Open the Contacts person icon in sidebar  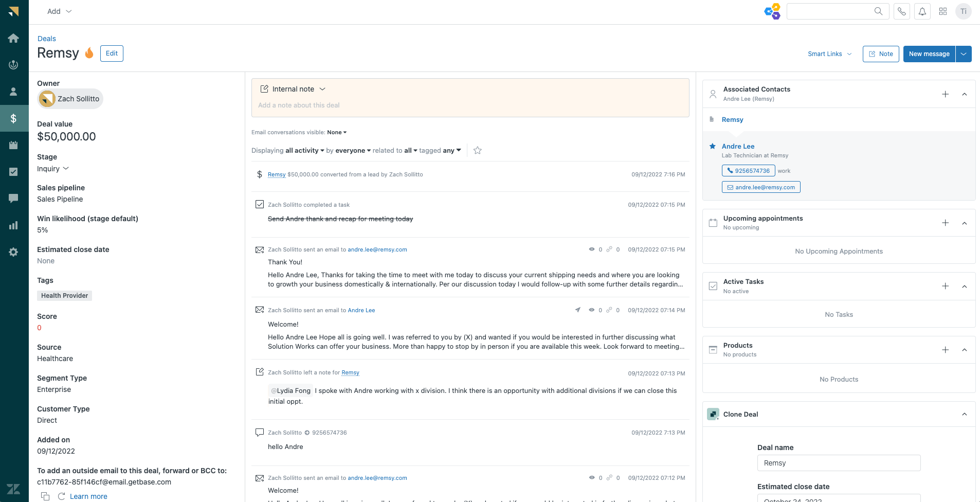click(14, 92)
